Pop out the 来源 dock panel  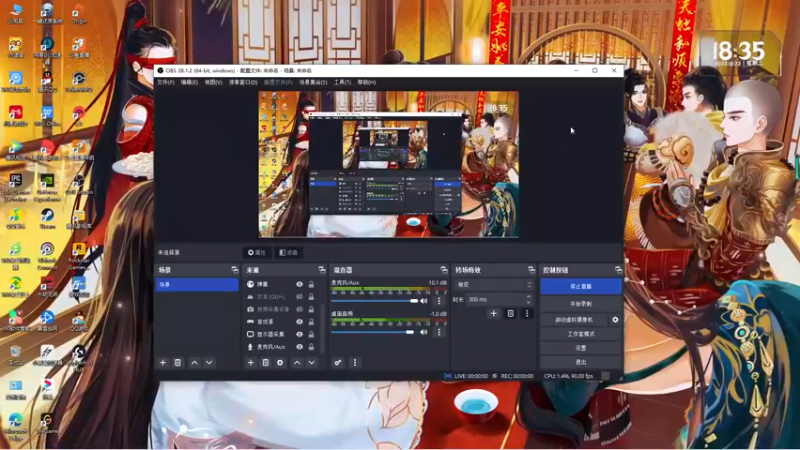coord(321,270)
